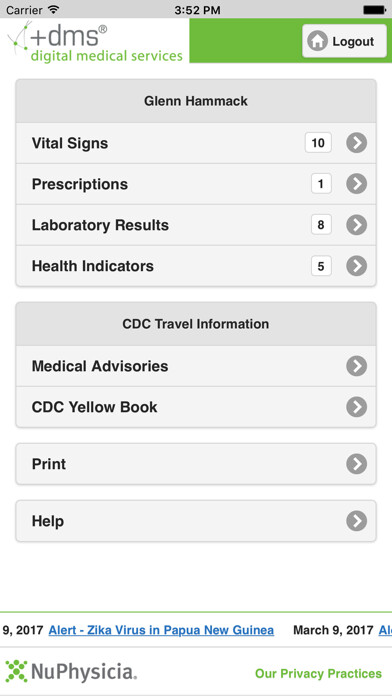Expand the Print row arrow

(356, 464)
